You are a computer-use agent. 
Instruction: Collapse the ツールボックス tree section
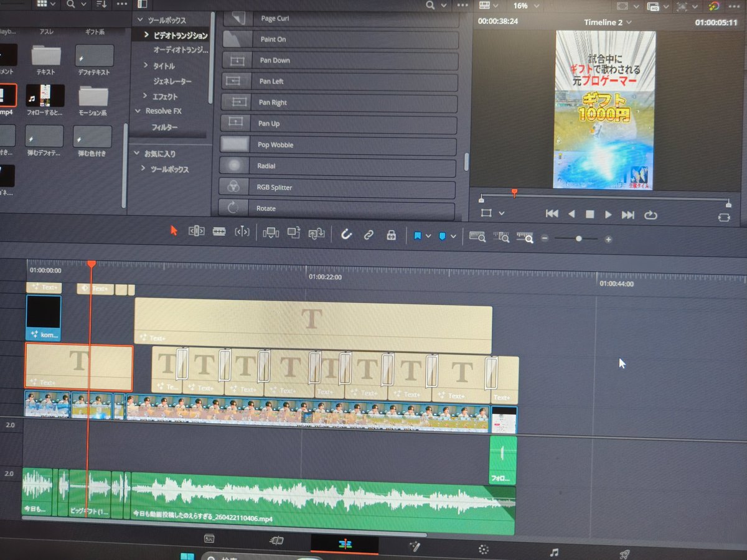pos(140,21)
